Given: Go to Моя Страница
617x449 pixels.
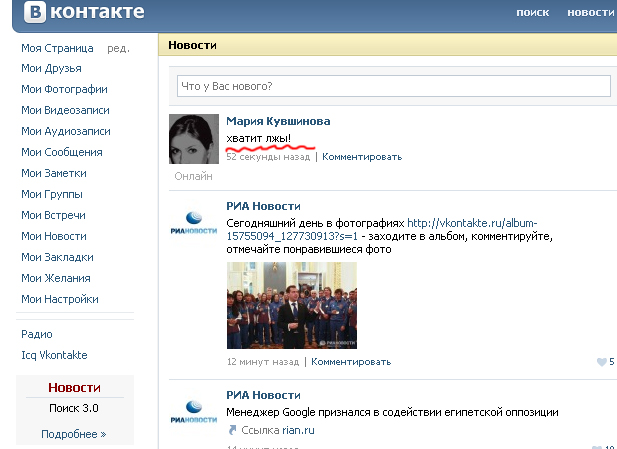Looking at the screenshot, I should (57, 48).
